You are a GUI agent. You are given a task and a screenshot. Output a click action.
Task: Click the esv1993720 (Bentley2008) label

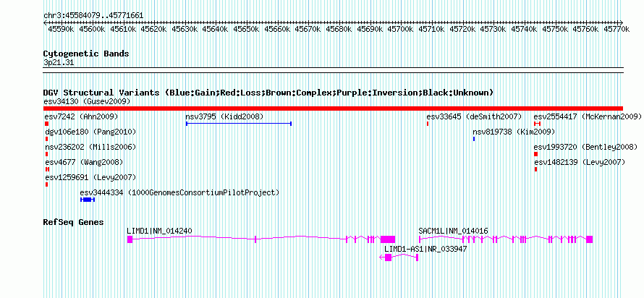[585, 147]
